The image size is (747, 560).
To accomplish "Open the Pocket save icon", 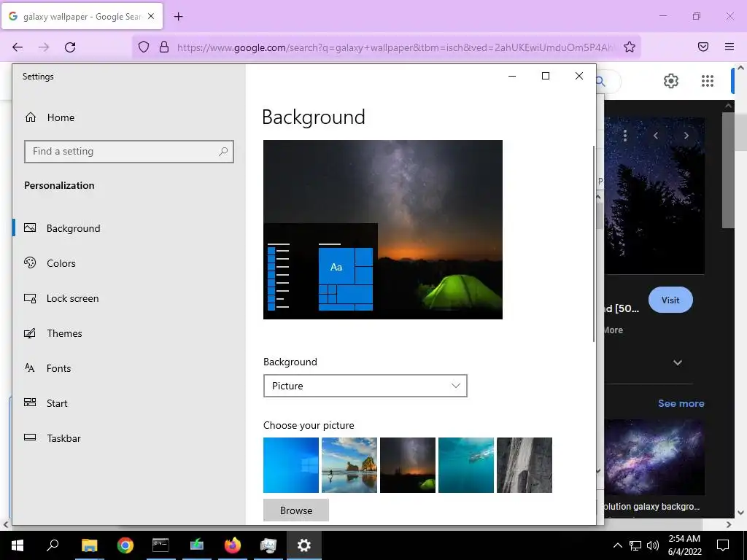I will (x=703, y=47).
